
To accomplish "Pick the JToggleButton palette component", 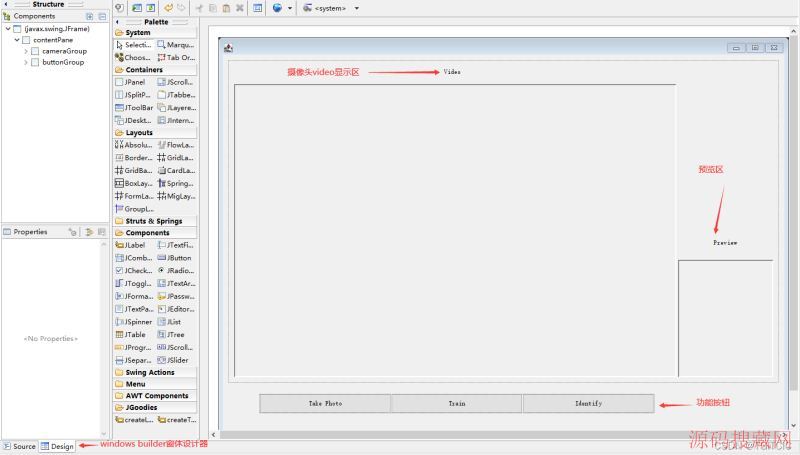I will (134, 284).
